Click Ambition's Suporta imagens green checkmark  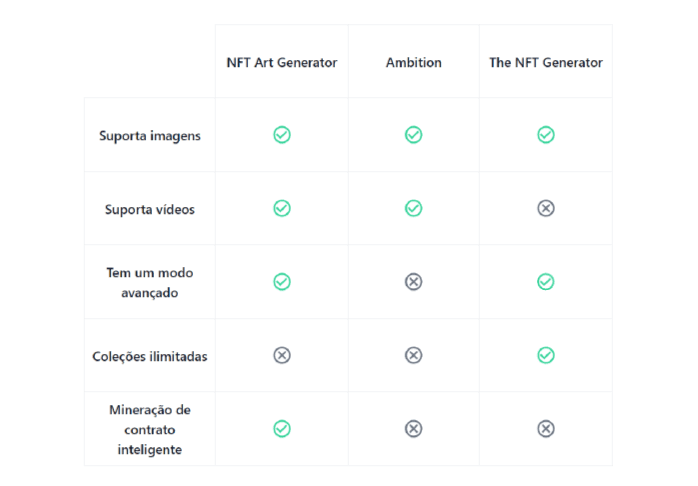[x=413, y=135]
